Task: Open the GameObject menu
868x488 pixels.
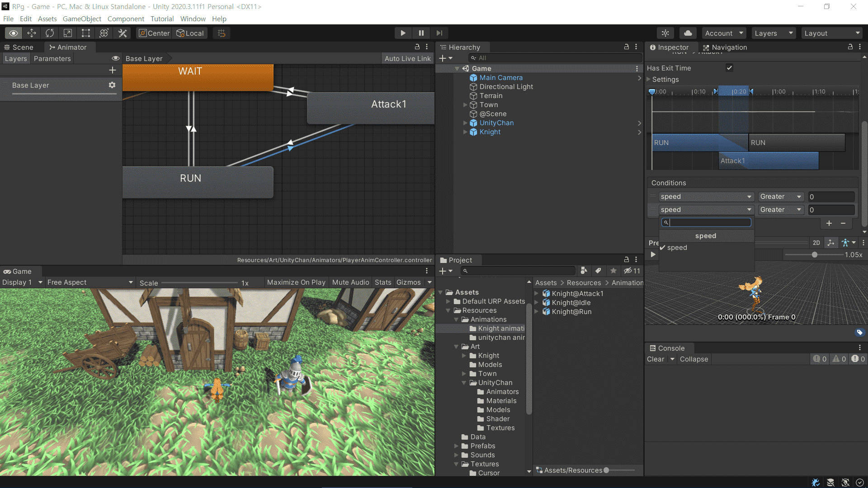Action: click(82, 19)
